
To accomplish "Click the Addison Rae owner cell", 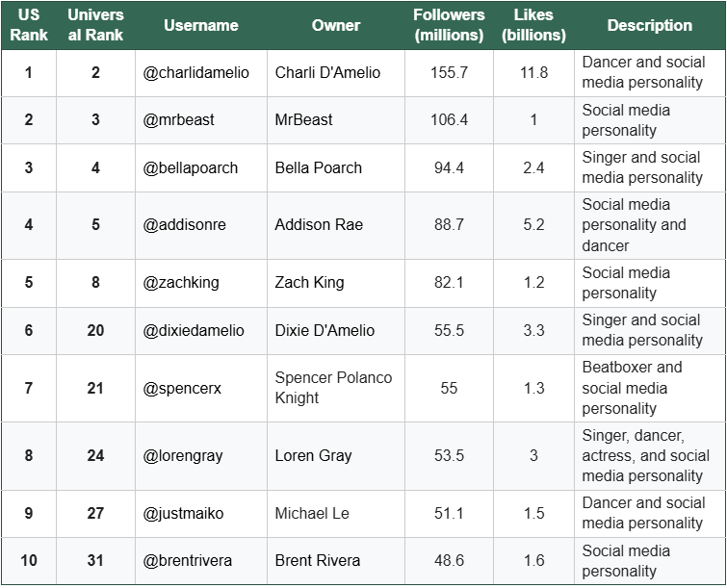I will tap(336, 225).
